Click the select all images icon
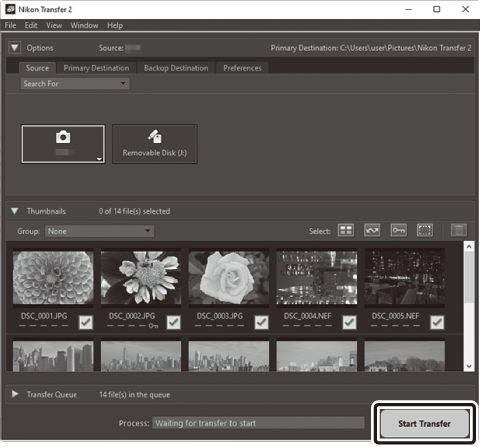This screenshot has width=480, height=447. tap(346, 230)
